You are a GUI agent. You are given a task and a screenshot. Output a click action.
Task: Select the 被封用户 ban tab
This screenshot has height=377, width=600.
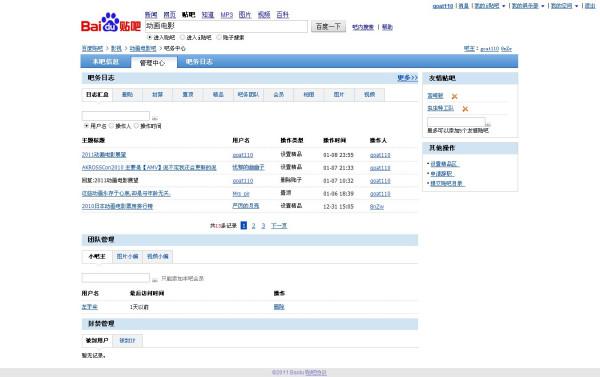click(97, 341)
